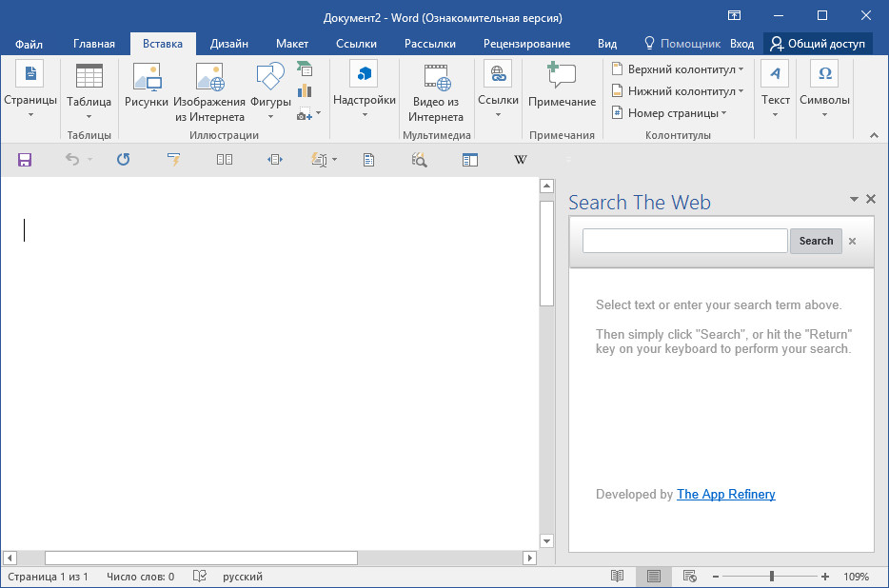Open The App Refinery link
Screen dimensions: 889x588
[725, 494]
